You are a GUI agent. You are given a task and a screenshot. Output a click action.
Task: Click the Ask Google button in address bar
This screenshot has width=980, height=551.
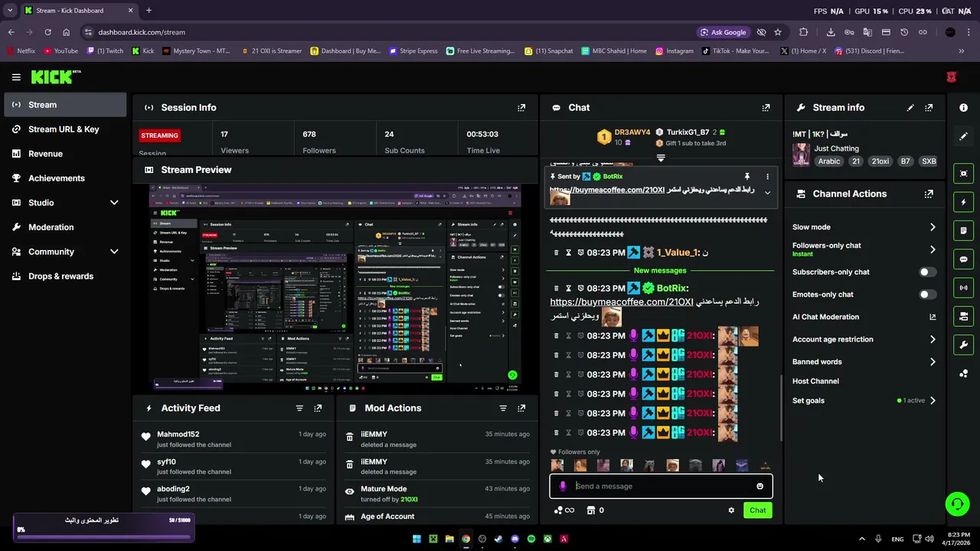pos(723,32)
